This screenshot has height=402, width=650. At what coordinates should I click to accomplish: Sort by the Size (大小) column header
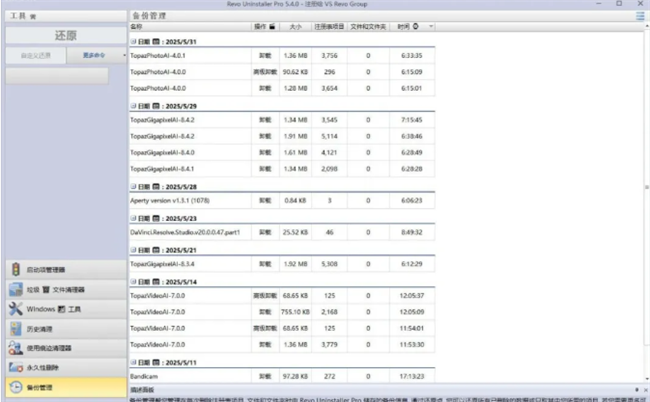(x=295, y=27)
